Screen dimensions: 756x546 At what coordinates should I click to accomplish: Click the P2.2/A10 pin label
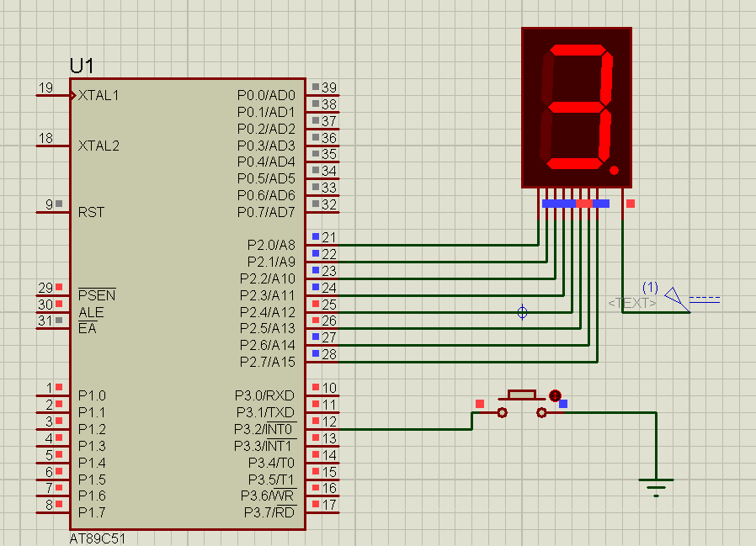tap(268, 278)
